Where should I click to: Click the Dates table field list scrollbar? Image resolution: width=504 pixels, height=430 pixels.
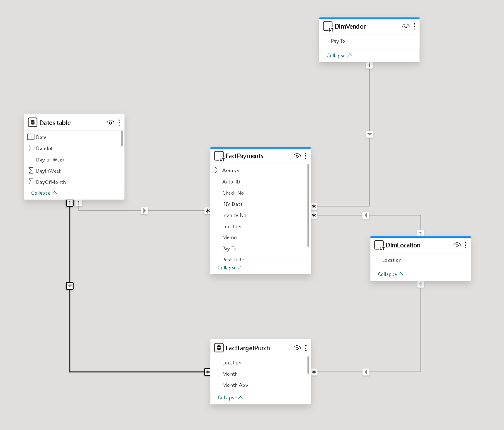122,139
